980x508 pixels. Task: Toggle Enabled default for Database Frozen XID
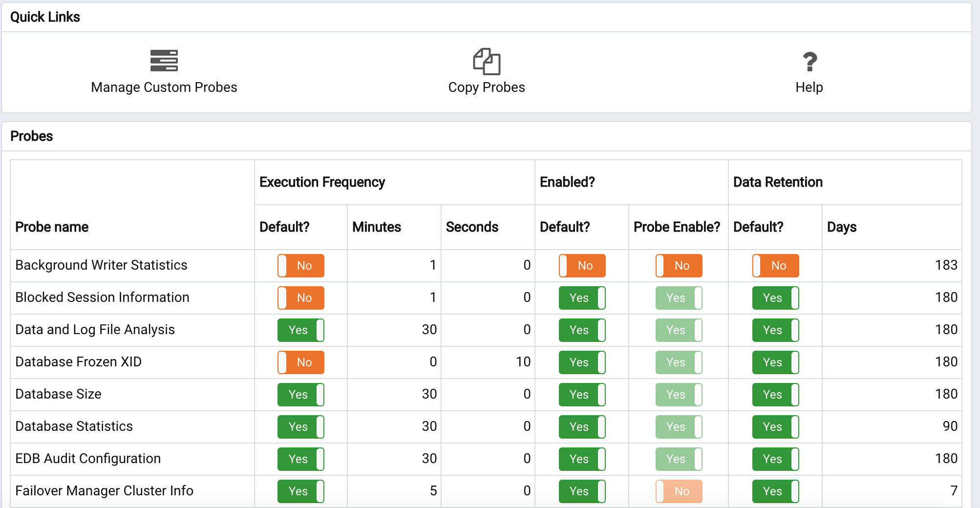click(x=582, y=362)
